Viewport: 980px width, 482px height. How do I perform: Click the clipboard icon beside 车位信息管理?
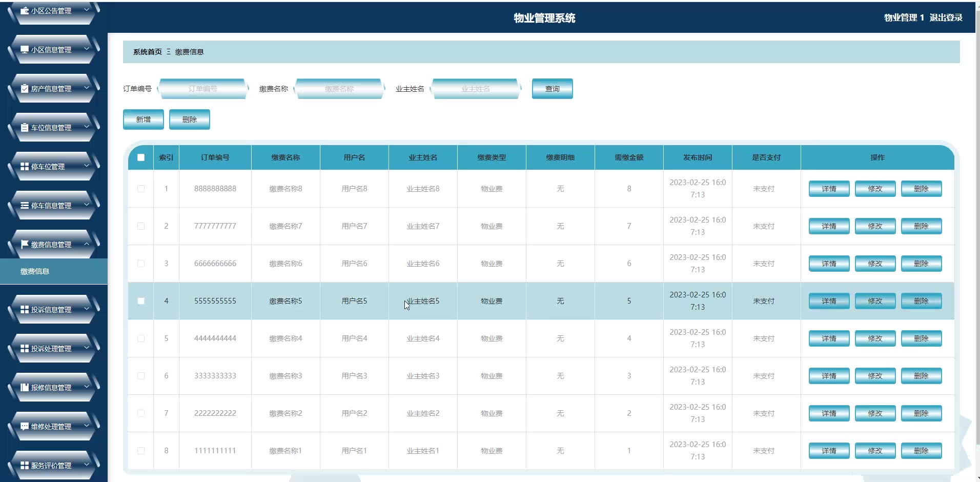[25, 128]
